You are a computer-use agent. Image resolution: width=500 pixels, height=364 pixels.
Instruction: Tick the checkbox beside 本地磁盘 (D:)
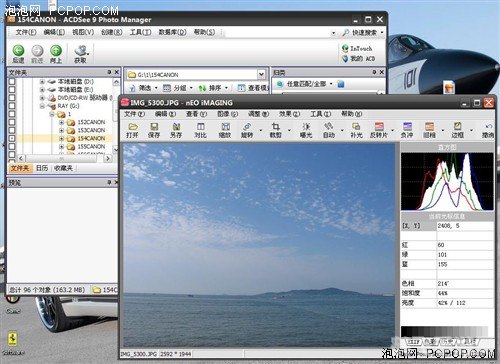[x=12, y=81]
